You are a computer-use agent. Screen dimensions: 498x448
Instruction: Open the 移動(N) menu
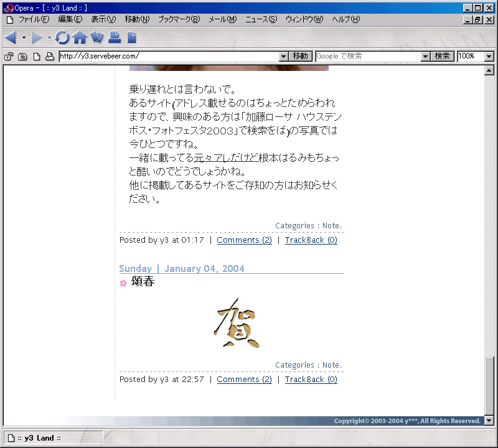coord(137,19)
